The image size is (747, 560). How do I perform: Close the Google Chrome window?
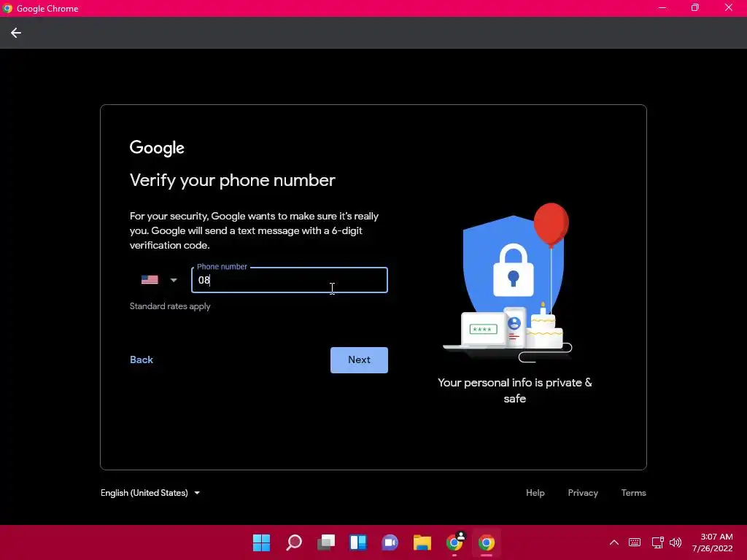[x=729, y=8]
